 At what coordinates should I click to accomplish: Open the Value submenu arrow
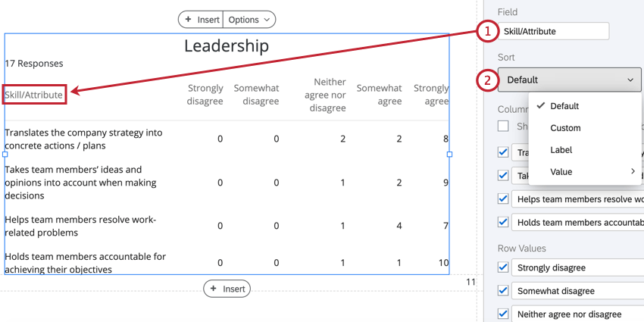(x=633, y=172)
